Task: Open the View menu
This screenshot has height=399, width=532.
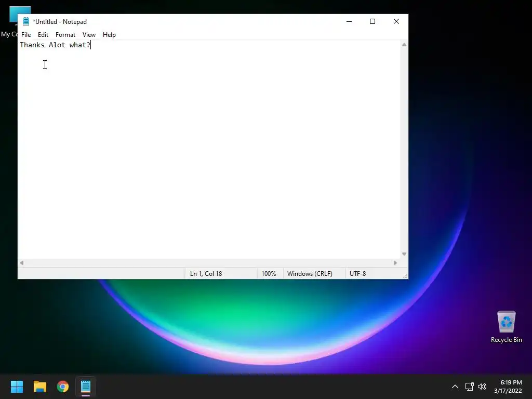Action: pos(89,35)
